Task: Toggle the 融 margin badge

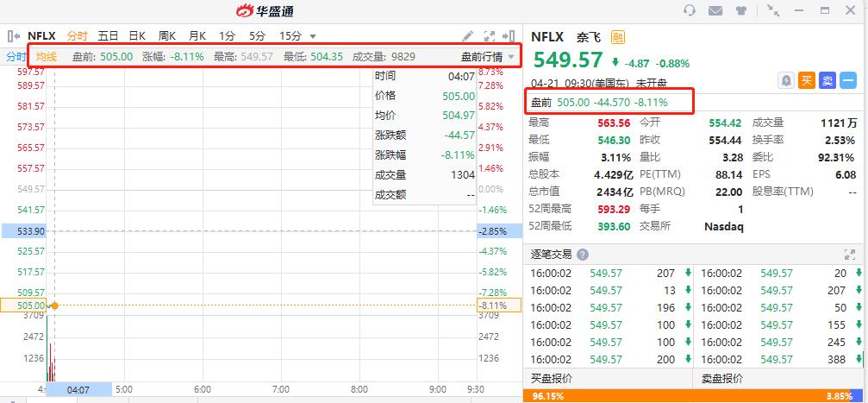Action: pos(618,36)
